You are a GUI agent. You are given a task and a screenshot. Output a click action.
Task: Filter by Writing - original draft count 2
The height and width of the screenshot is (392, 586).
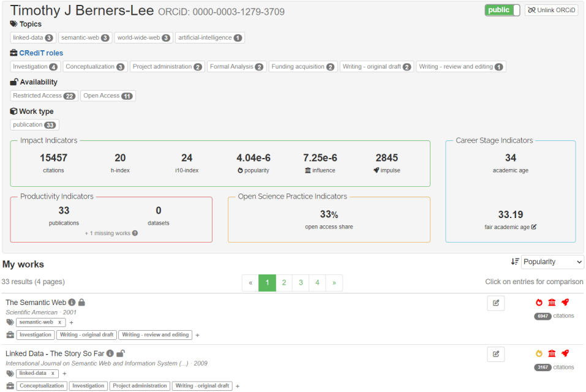[x=377, y=67]
